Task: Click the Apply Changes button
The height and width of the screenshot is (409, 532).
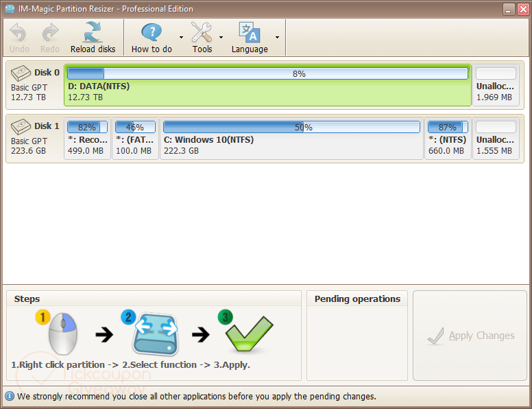Action: pyautogui.click(x=470, y=336)
